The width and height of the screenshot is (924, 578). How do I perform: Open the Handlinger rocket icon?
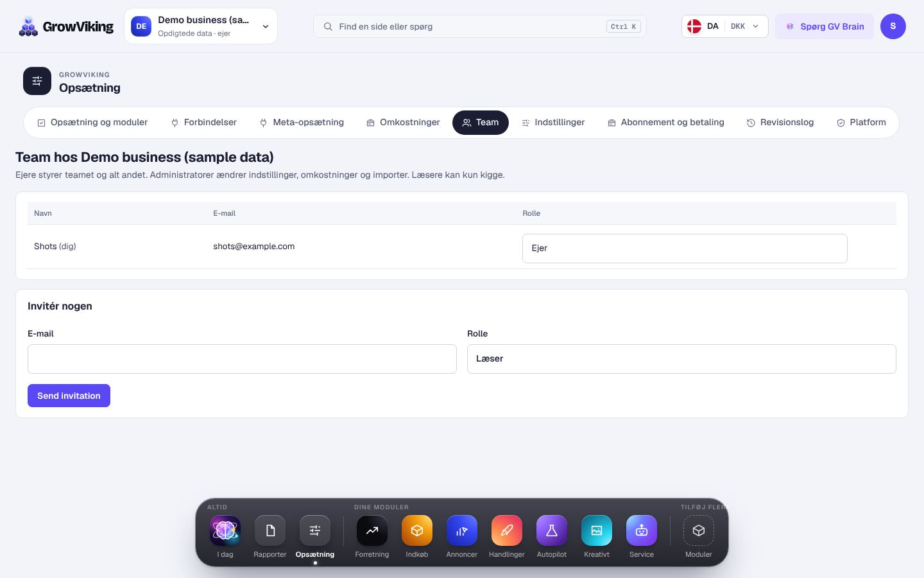(x=507, y=530)
